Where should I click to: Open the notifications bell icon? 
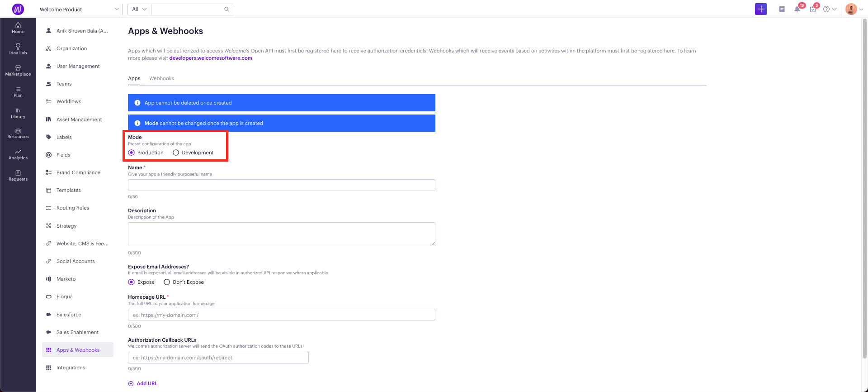point(797,9)
